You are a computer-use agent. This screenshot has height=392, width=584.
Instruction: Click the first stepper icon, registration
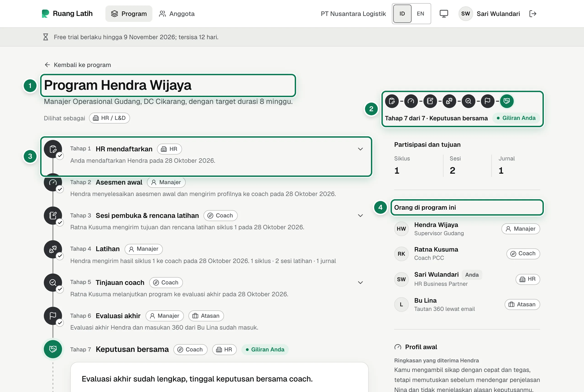tap(392, 101)
